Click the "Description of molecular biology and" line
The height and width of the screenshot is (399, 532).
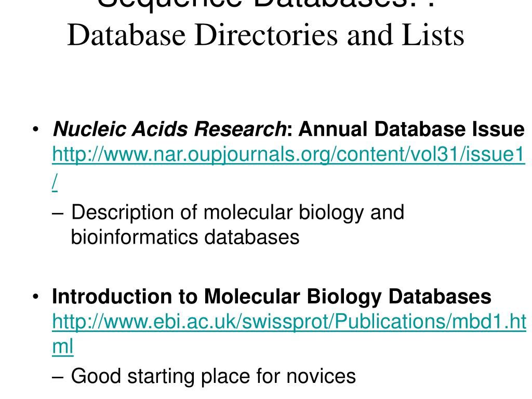tap(237, 212)
